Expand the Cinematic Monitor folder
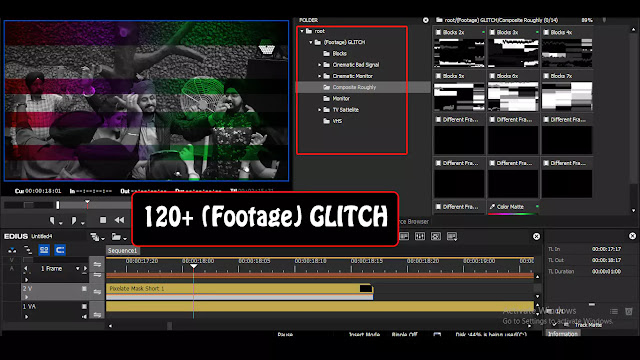The image size is (640, 360). click(x=320, y=76)
